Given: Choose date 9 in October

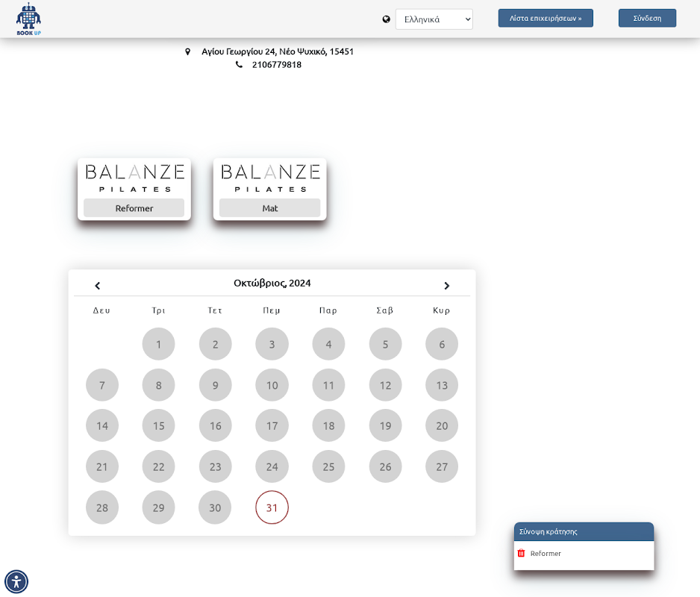Looking at the screenshot, I should coord(215,385).
